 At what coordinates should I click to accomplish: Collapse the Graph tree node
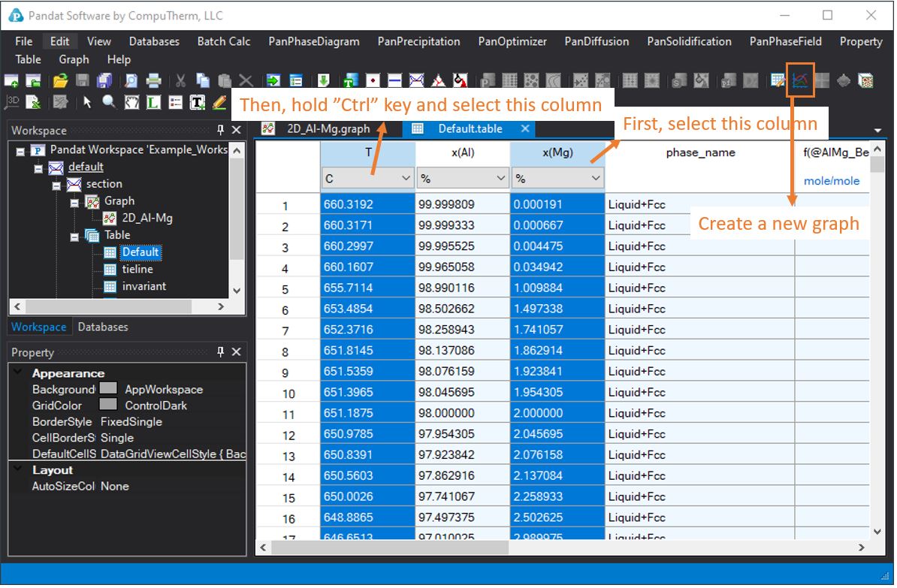coord(74,202)
